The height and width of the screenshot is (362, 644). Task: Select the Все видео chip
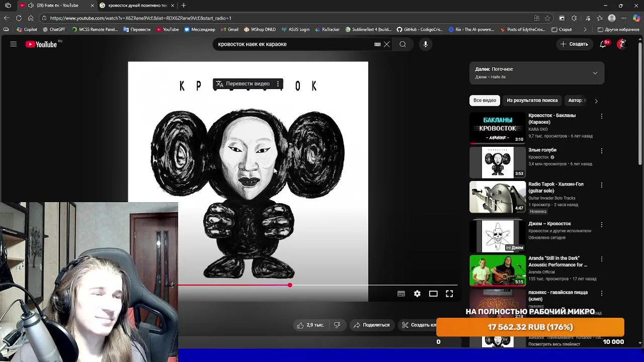[x=485, y=101]
